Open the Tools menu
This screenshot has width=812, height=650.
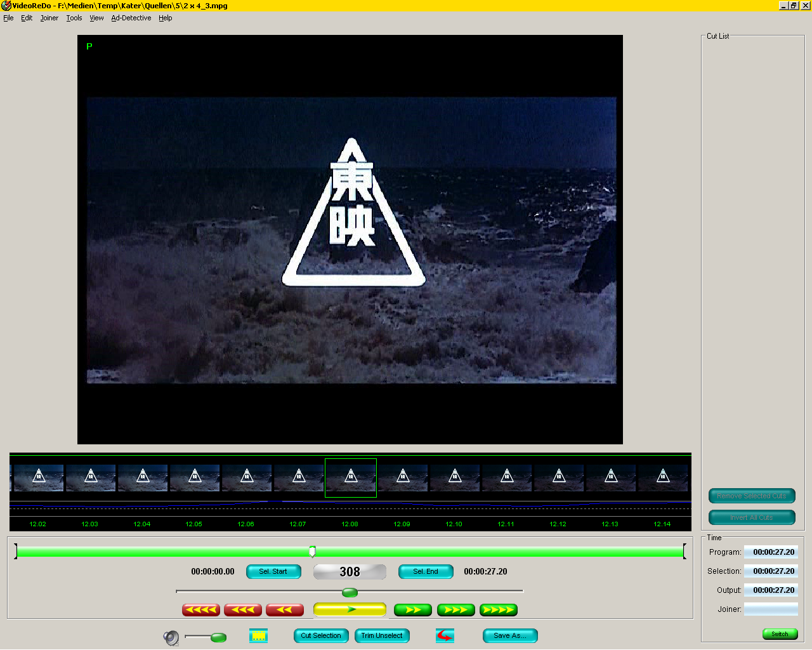point(74,18)
